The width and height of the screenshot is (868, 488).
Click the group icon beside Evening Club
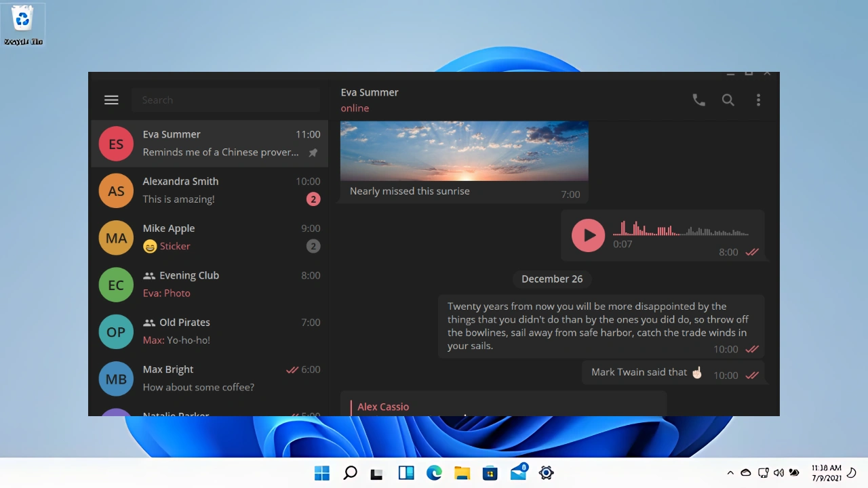click(x=149, y=276)
